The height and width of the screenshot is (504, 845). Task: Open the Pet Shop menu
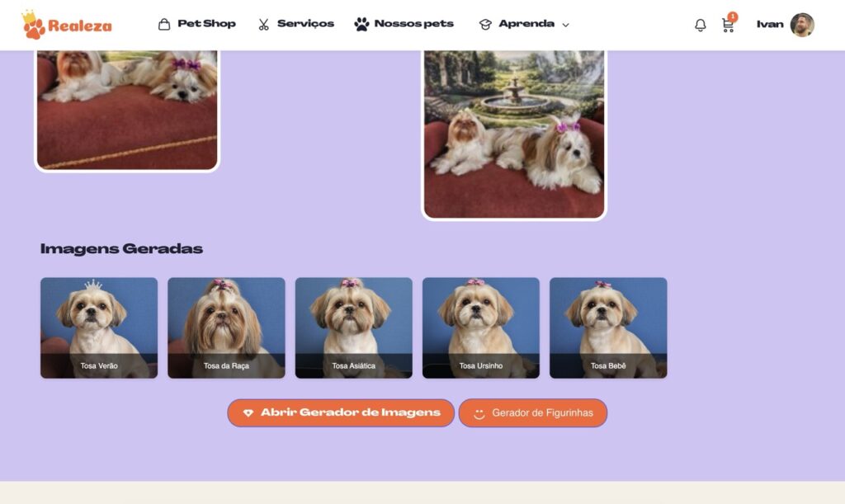[x=206, y=24]
